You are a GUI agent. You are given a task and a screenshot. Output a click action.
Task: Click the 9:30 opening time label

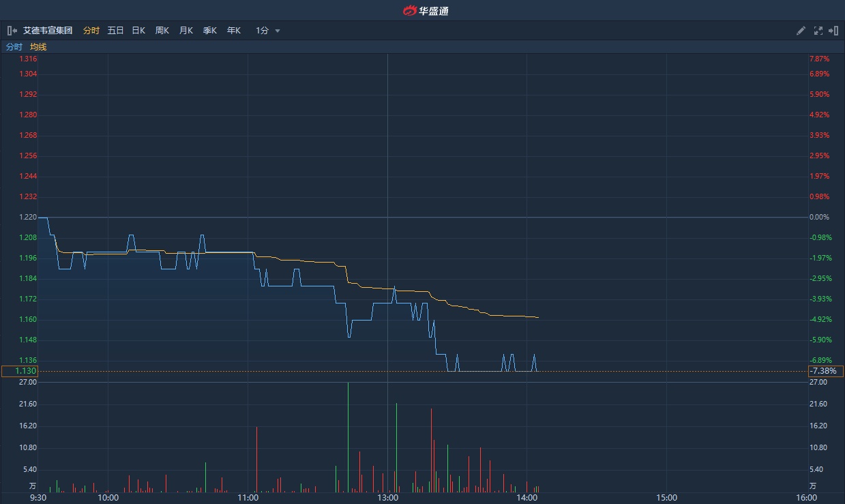tap(38, 498)
